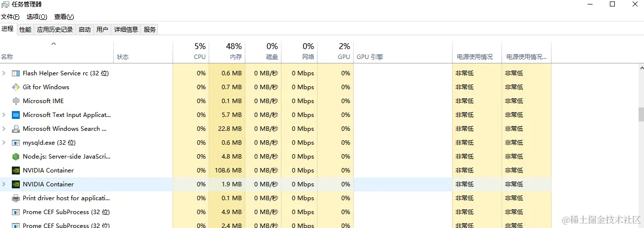Switch to the 详细信息 tab
This screenshot has width=644, height=228.
(x=126, y=30)
